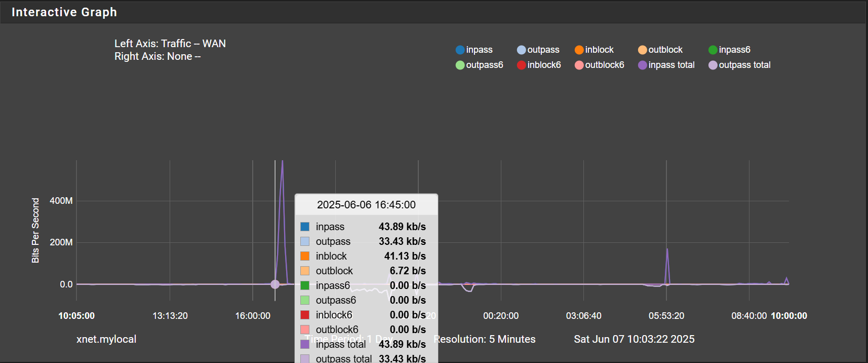Click the 10:05:00 start time label

[x=76, y=316]
